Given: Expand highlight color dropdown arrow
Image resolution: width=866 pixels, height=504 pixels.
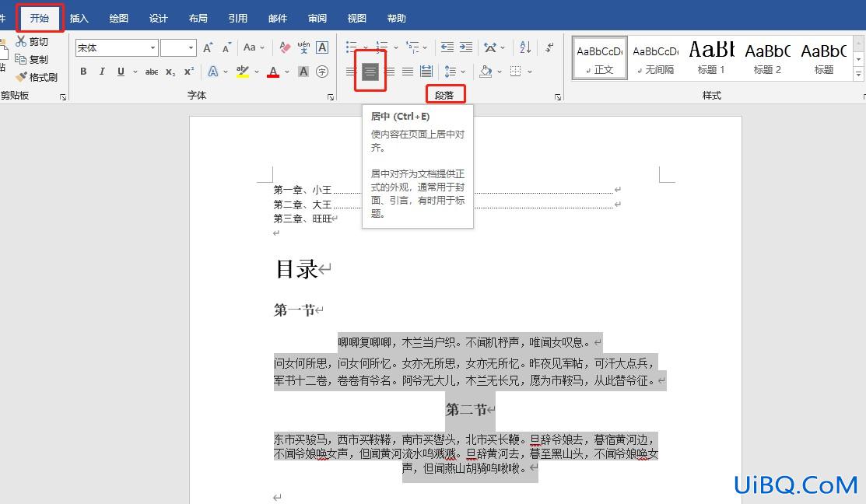Looking at the screenshot, I should coord(257,72).
